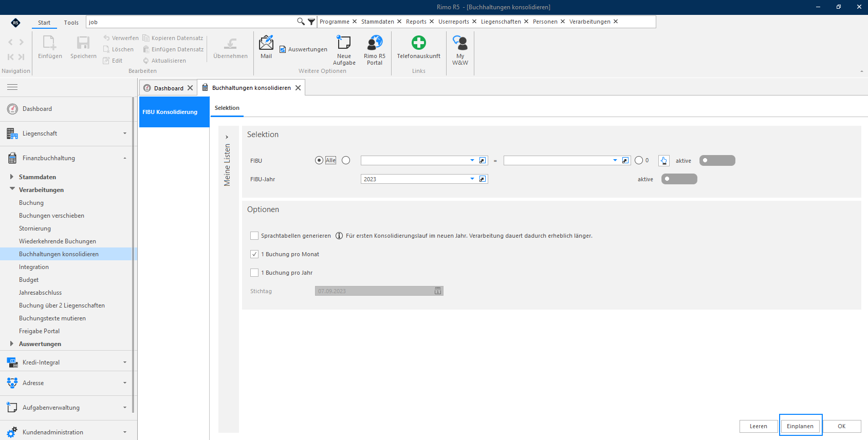The width and height of the screenshot is (868, 440).
Task: Open Kredi-Integral section icon
Action: (12, 362)
